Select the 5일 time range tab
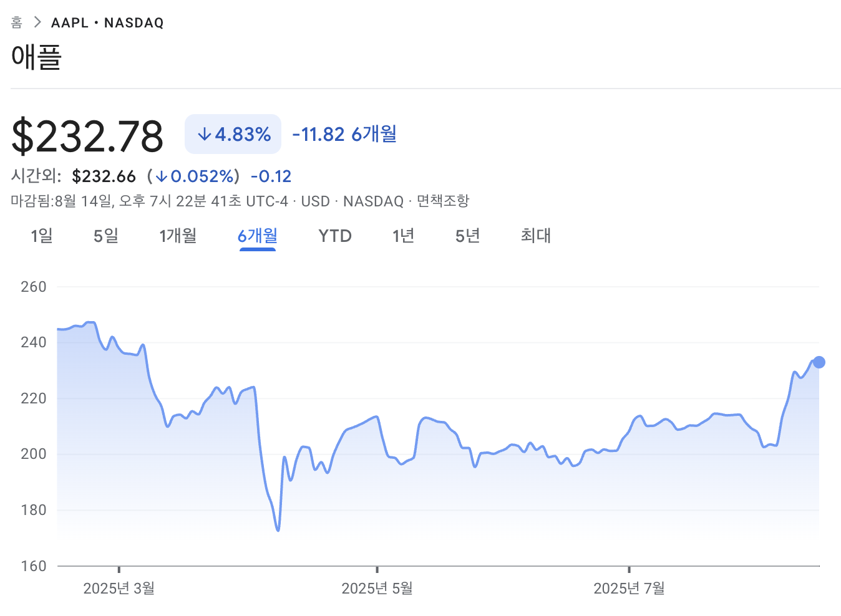 click(x=106, y=236)
